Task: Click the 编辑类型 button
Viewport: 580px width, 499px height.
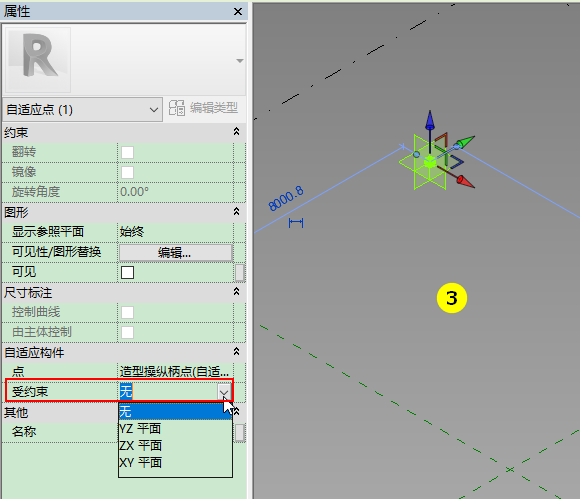Action: coord(203,108)
